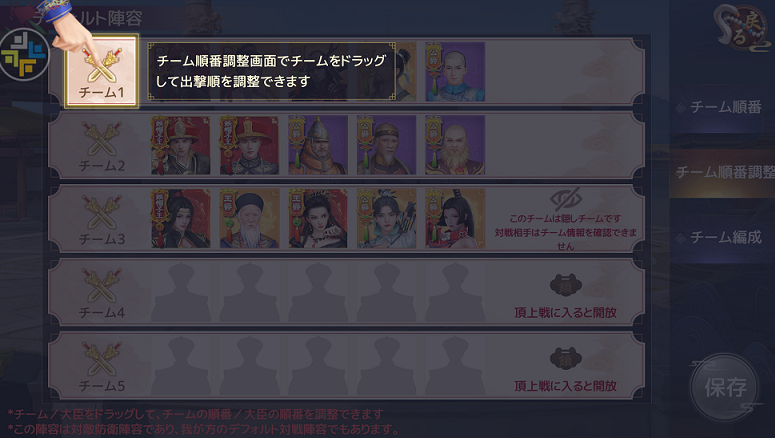This screenshot has width=775, height=438.
Task: Select the first red-hat minister in Team 2
Action: pyautogui.click(x=180, y=145)
